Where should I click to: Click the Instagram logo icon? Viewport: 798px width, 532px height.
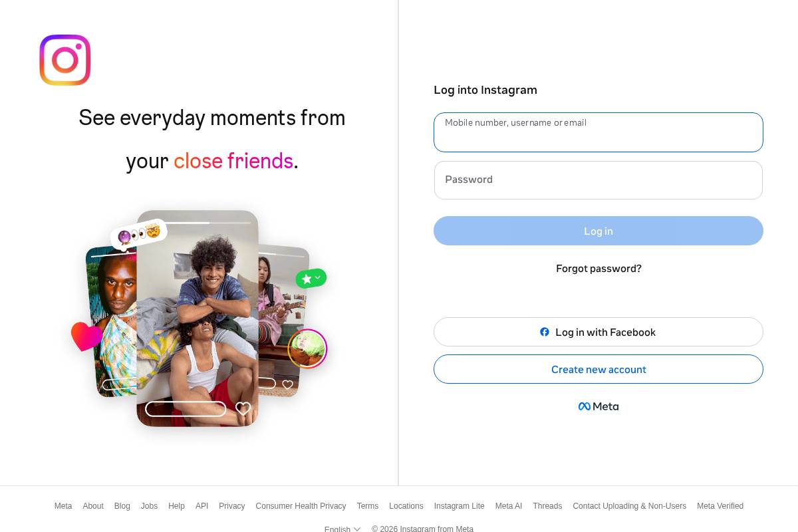pyautogui.click(x=65, y=60)
